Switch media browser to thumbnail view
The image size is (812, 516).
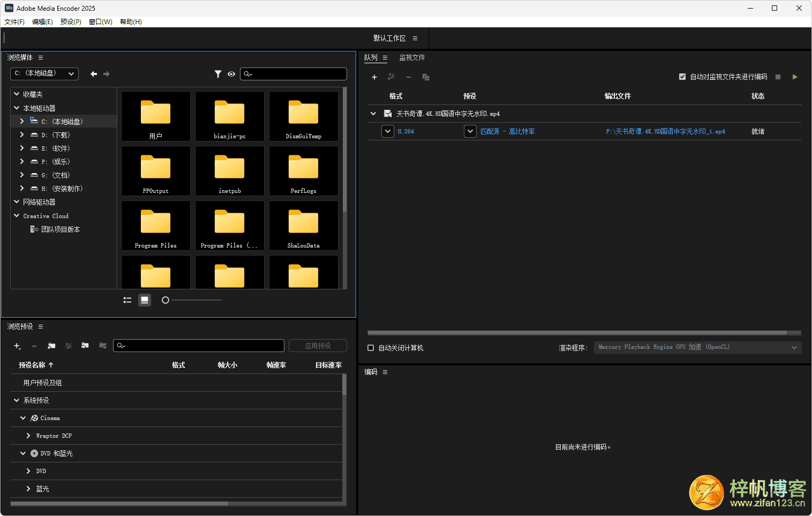(x=145, y=300)
